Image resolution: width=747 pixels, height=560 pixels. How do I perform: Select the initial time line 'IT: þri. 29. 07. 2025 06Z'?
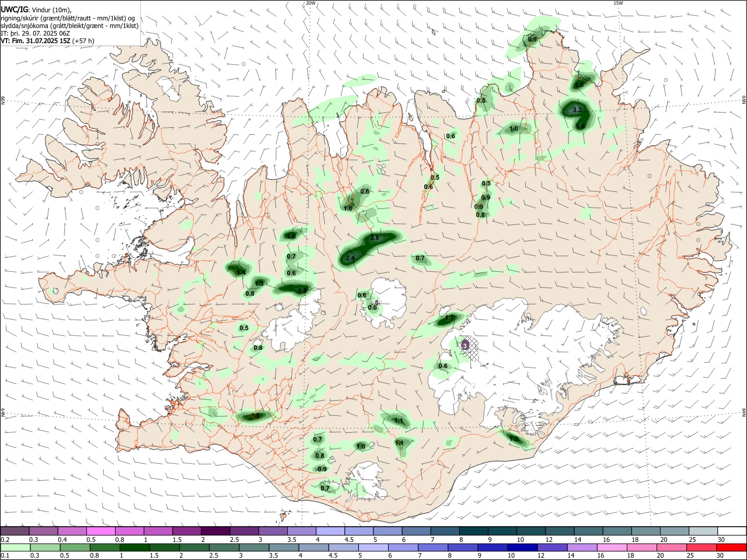pyautogui.click(x=36, y=33)
